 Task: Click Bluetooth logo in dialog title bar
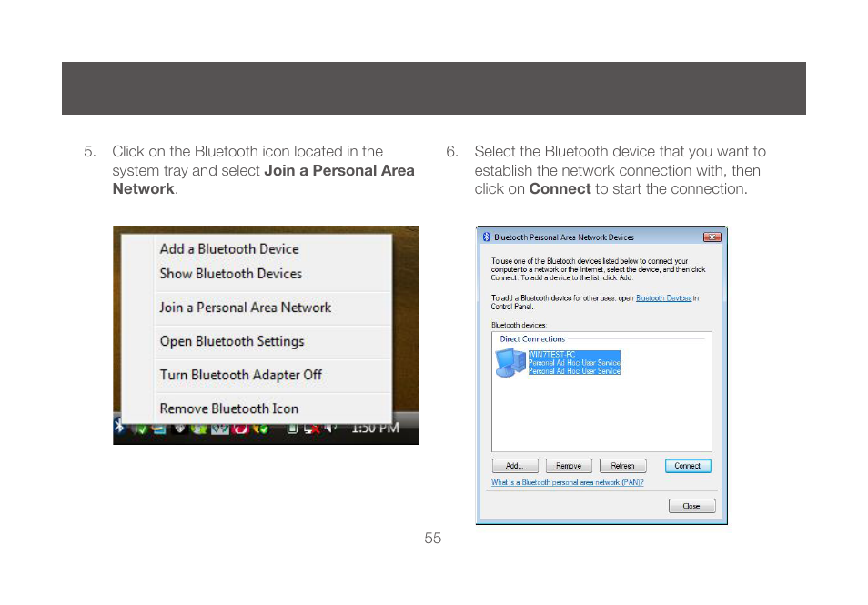click(x=486, y=237)
